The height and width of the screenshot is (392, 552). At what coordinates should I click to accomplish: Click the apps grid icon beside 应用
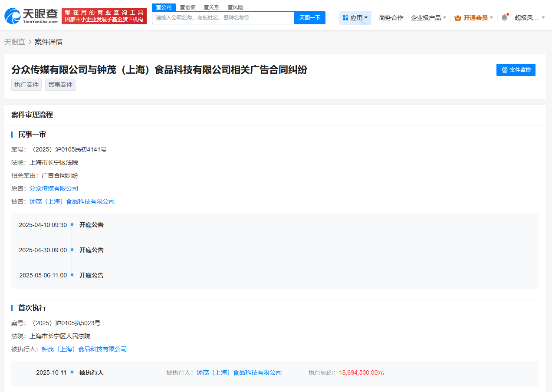coord(345,17)
